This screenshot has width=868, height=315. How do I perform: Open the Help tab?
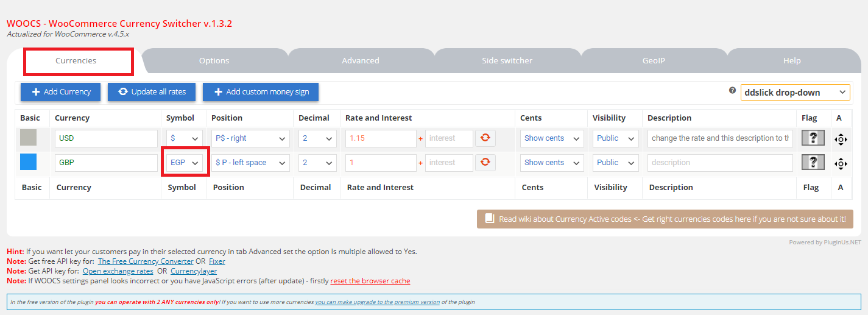tap(792, 61)
